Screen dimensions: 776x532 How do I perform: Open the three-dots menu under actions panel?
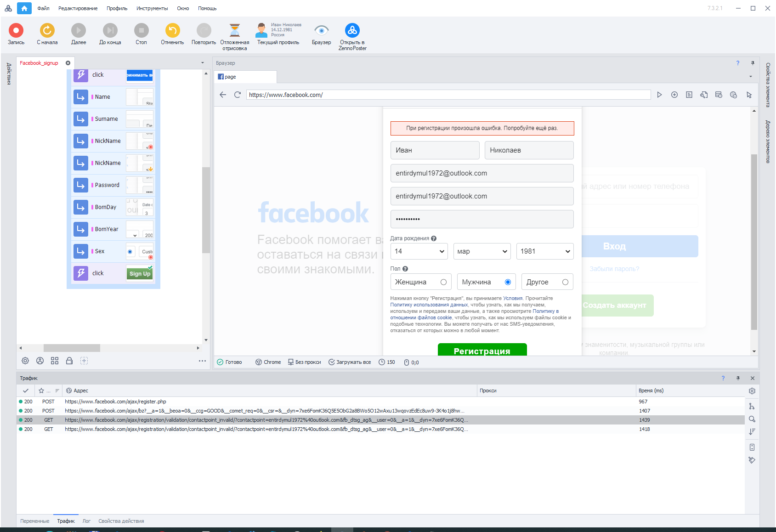202,361
